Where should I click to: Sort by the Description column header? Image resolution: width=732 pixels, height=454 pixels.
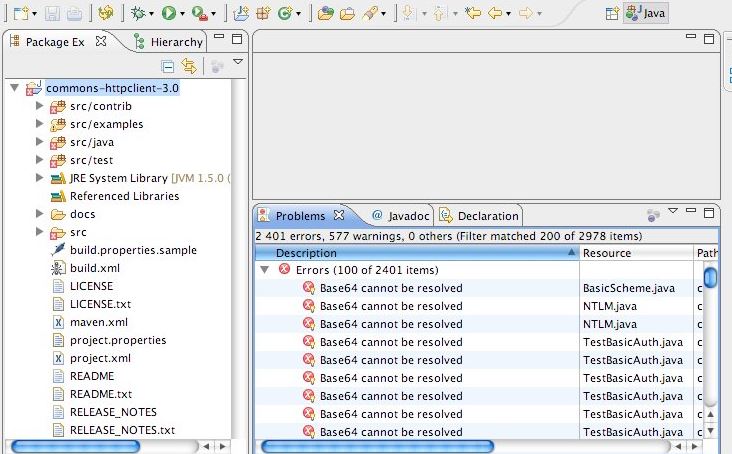point(417,253)
